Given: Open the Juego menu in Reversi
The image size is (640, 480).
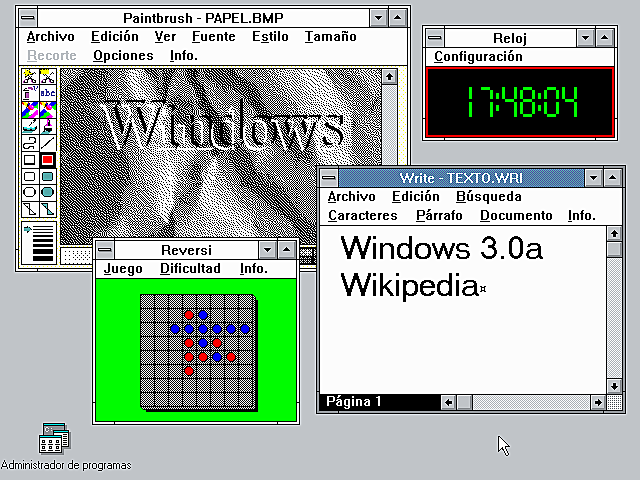Looking at the screenshot, I should point(123,269).
